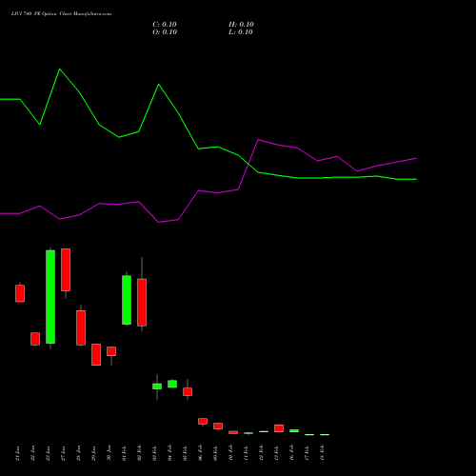Select the red candle above 13 Feb

279,428
